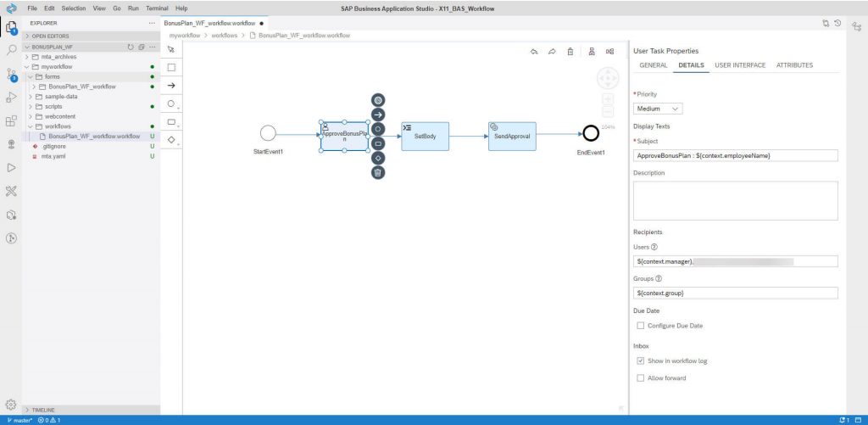Open the Run and Debug view
Screen dimensions: 868x425
pyautogui.click(x=10, y=98)
